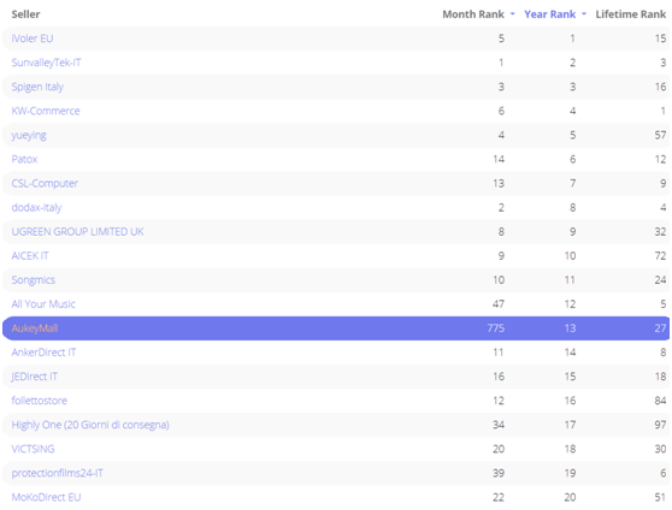Select AukeyMall year rank 13
This screenshot has height=510, width=672.
[x=570, y=328]
